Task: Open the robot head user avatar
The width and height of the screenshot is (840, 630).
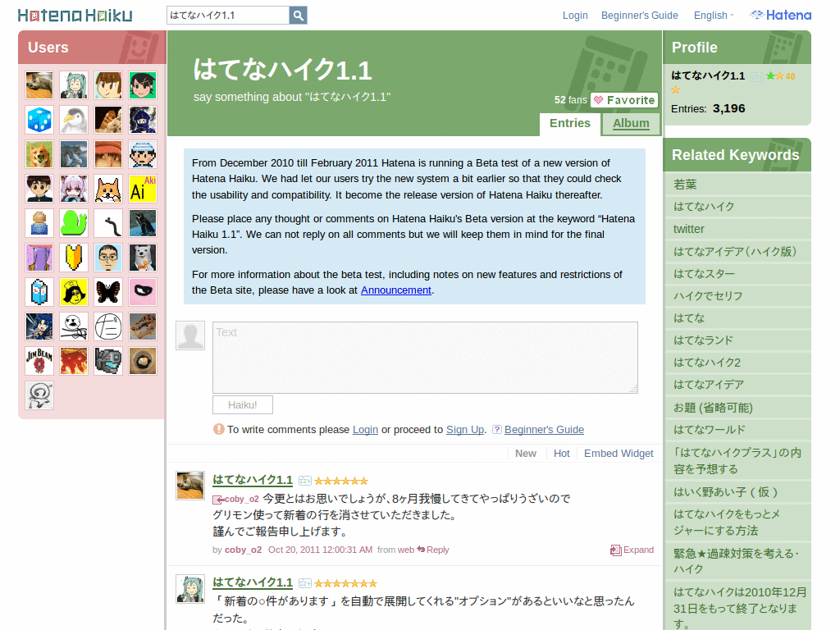Action: click(108, 361)
